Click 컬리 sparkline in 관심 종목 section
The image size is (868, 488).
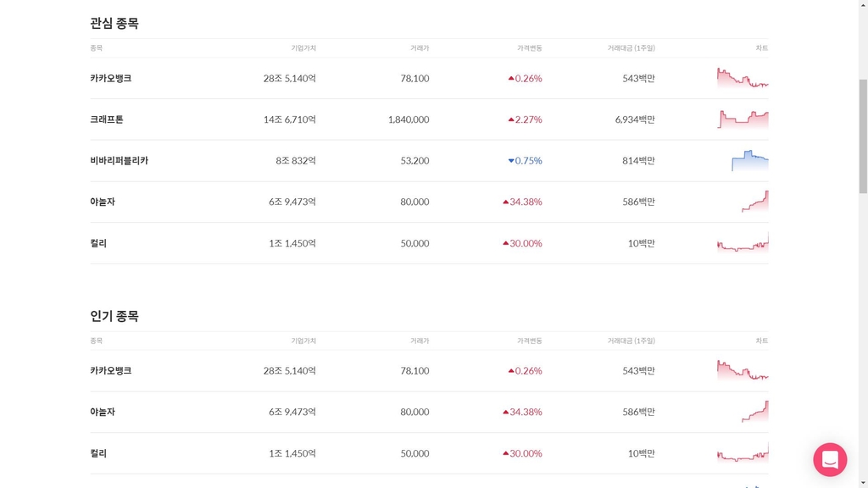point(743,242)
